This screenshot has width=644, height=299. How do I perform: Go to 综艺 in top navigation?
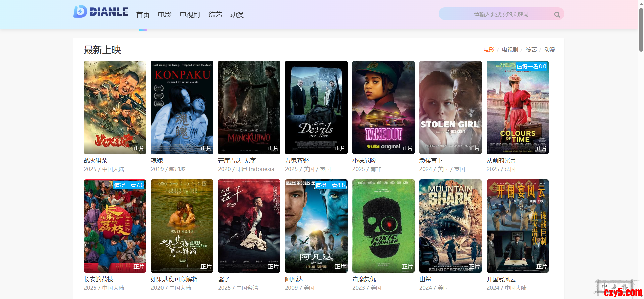click(x=215, y=15)
